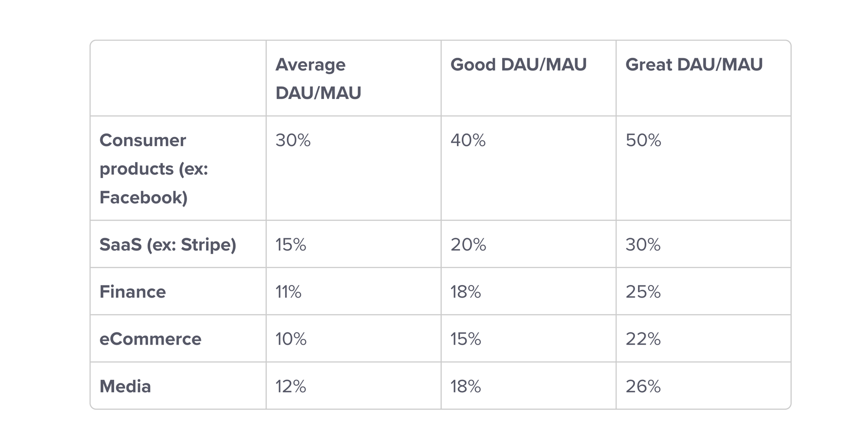Select the eCommerce row label

150,339
